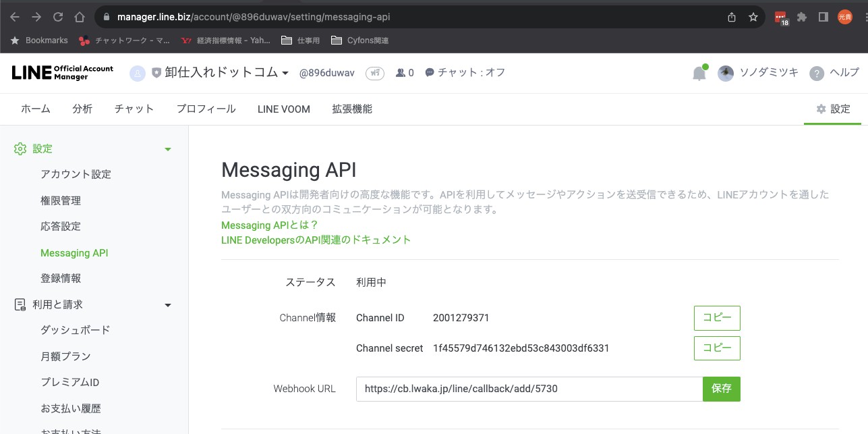Click the help question mark icon

tap(817, 73)
